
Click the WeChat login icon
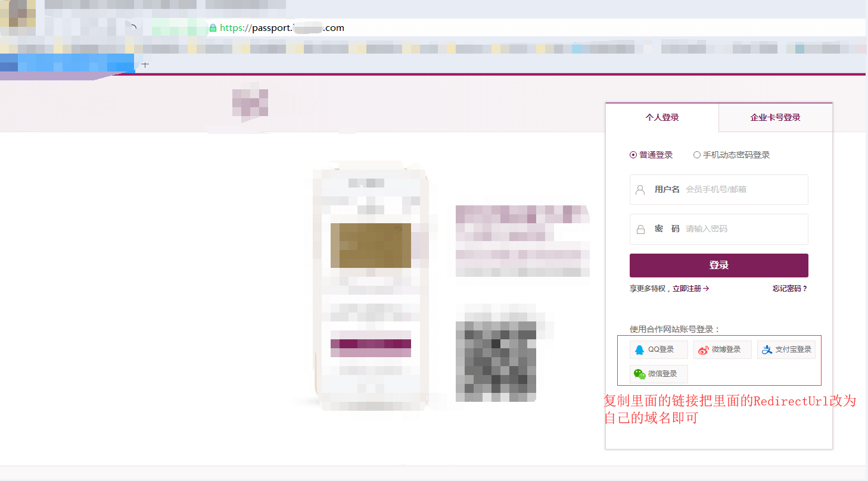640,374
